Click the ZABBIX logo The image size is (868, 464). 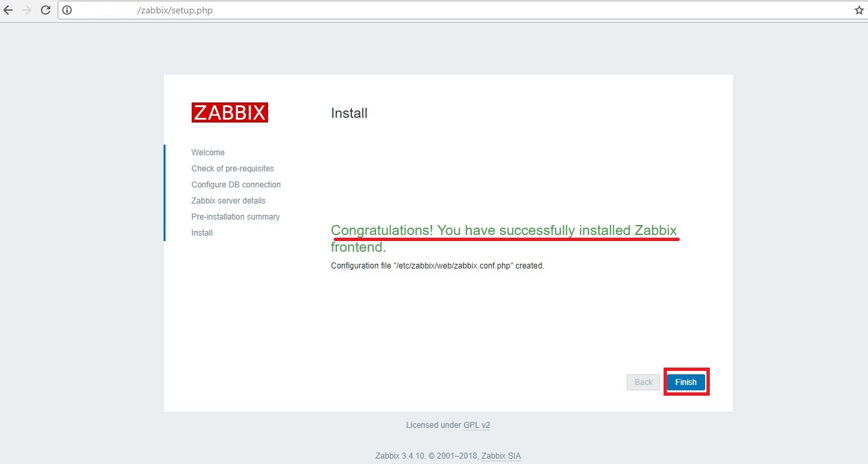click(230, 112)
